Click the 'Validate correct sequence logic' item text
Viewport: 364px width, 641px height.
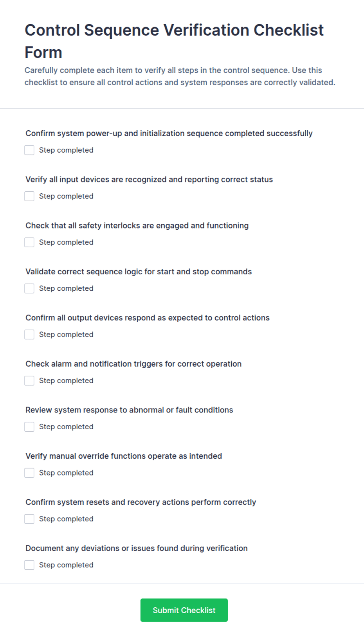click(139, 272)
